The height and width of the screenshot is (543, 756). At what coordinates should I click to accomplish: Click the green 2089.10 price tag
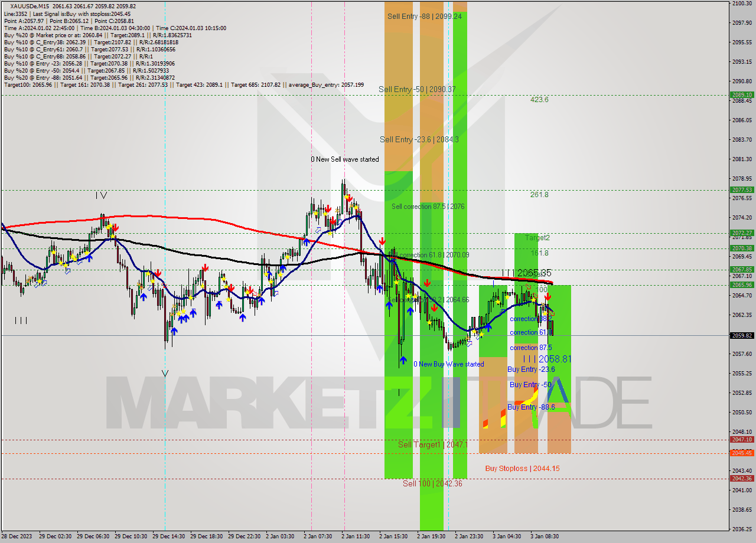[x=741, y=95]
